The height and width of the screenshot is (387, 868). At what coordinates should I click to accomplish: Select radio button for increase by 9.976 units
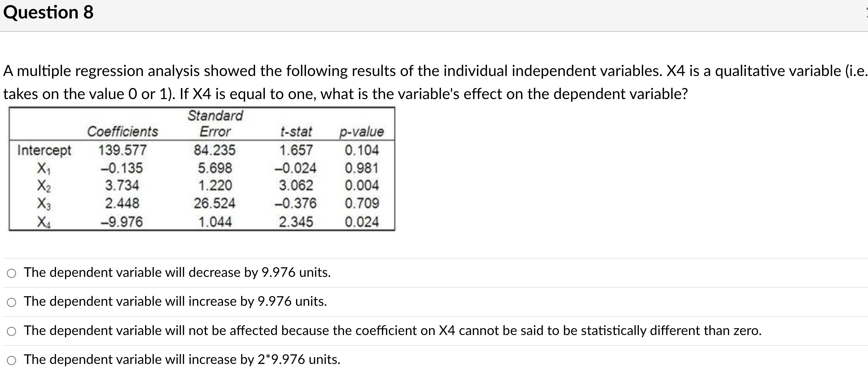tap(11, 302)
